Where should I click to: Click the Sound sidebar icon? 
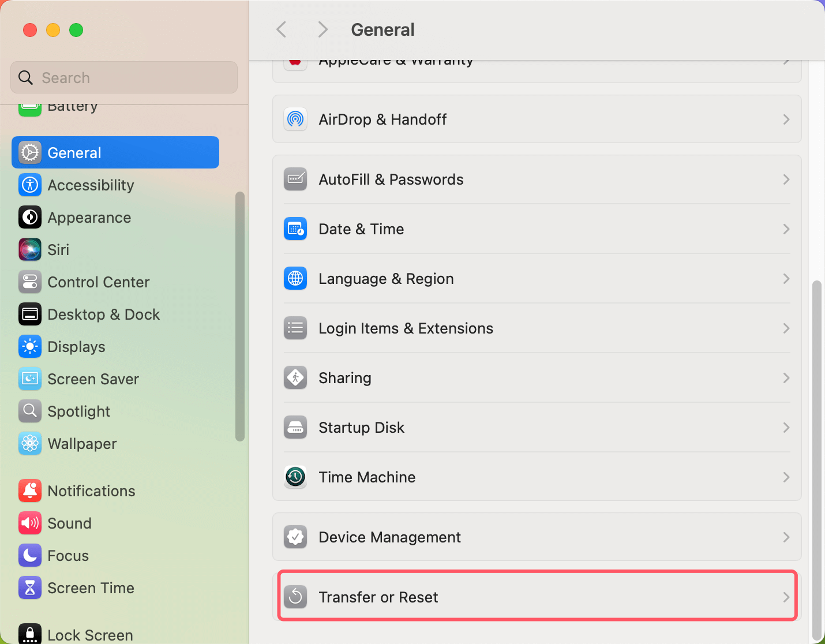pos(29,523)
